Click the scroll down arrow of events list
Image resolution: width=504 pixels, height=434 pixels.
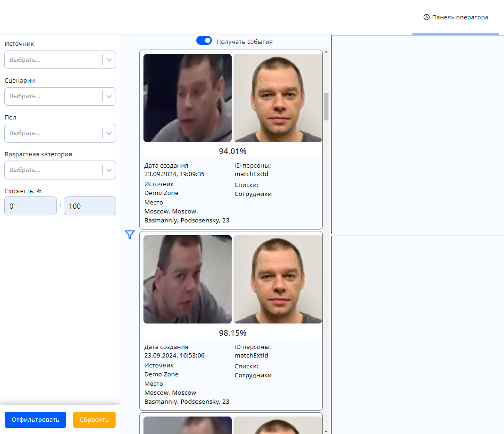click(326, 432)
